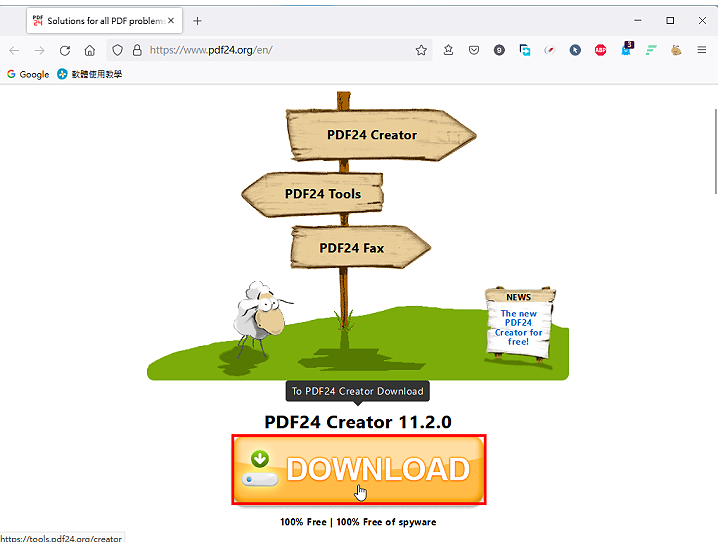Maximize the browser window

point(670,20)
